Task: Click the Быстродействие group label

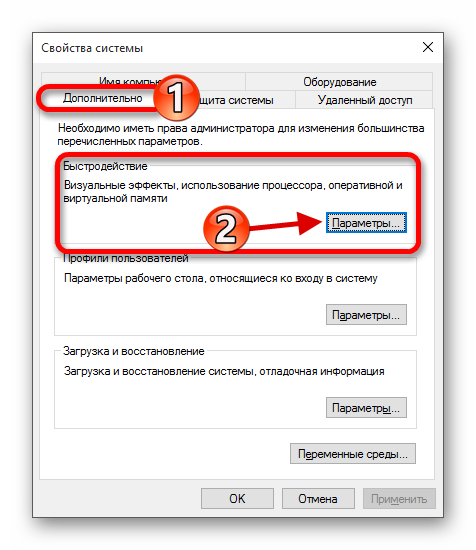Action: pyautogui.click(x=105, y=166)
